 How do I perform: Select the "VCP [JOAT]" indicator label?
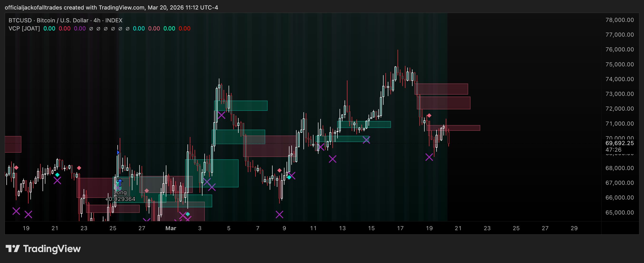tap(24, 29)
